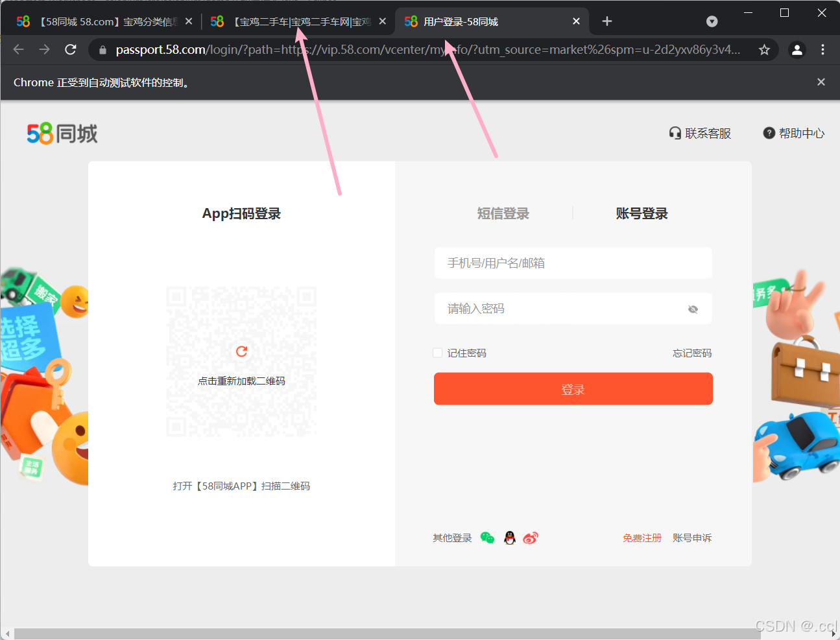The width and height of the screenshot is (840, 640).
Task: Open 帮助中心 help center
Action: (x=794, y=133)
